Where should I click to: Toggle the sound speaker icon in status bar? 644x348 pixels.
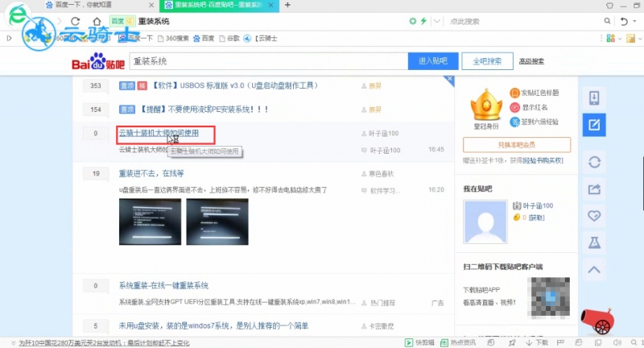(x=617, y=342)
